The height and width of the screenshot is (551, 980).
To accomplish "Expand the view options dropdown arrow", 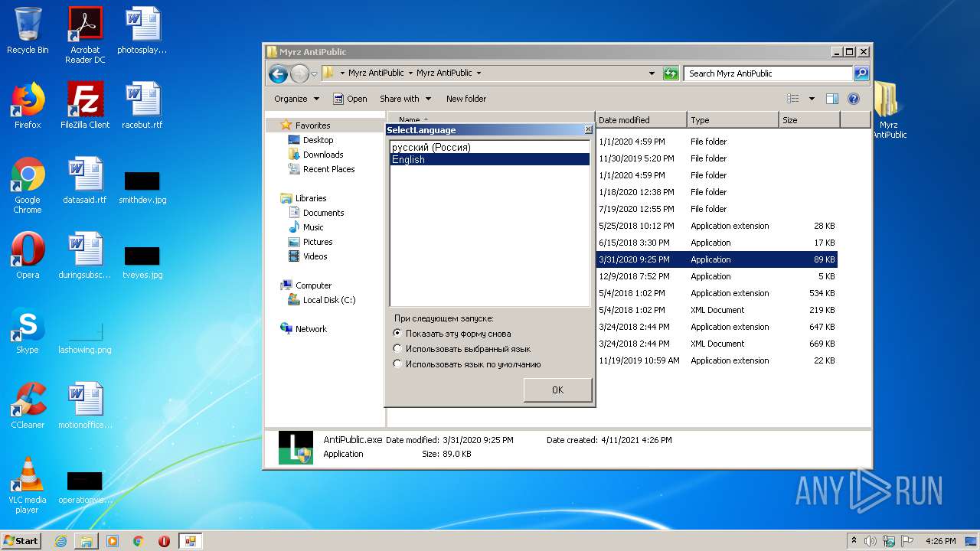I will [x=812, y=99].
